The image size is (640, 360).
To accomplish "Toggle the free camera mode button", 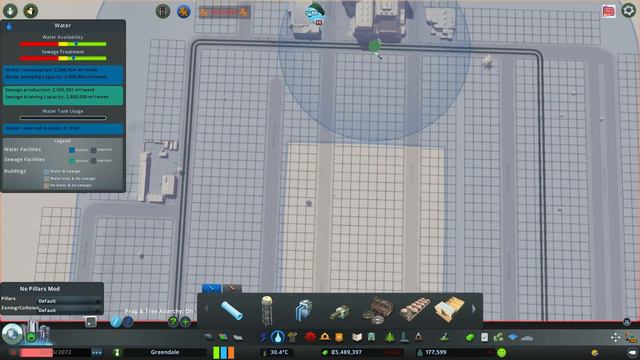I will tap(616, 337).
